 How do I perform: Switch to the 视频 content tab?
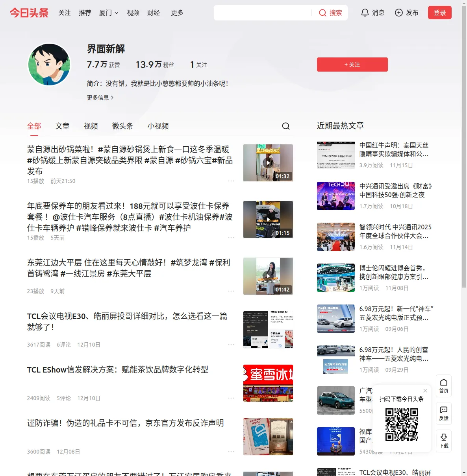91,126
